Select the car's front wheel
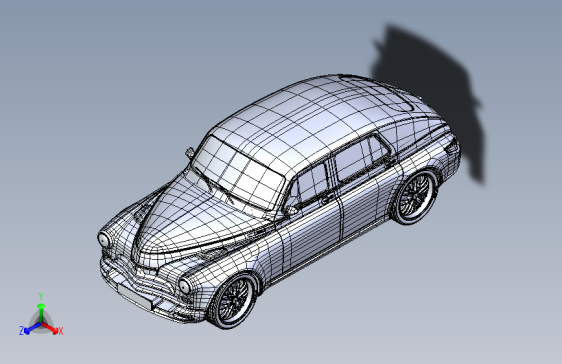 coord(233,301)
